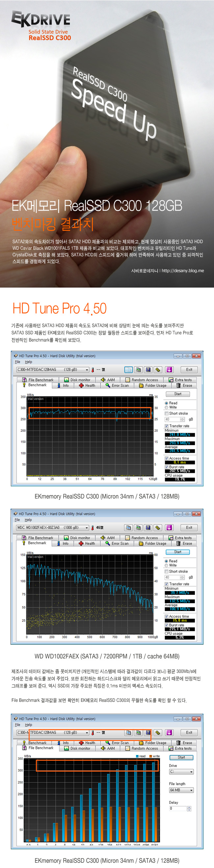The width and height of the screenshot is (214, 868).
Task: Select Write radio in C300 Benchmark window
Action: click(x=167, y=407)
